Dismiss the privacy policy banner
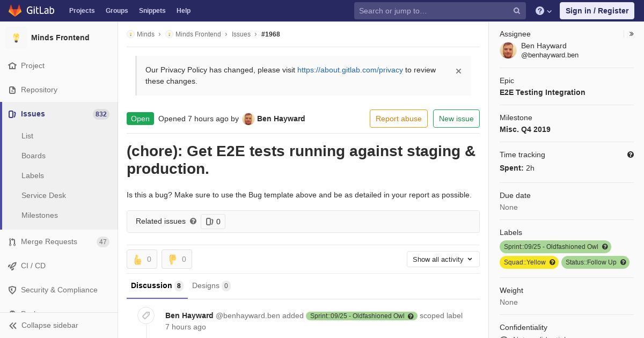 [458, 71]
